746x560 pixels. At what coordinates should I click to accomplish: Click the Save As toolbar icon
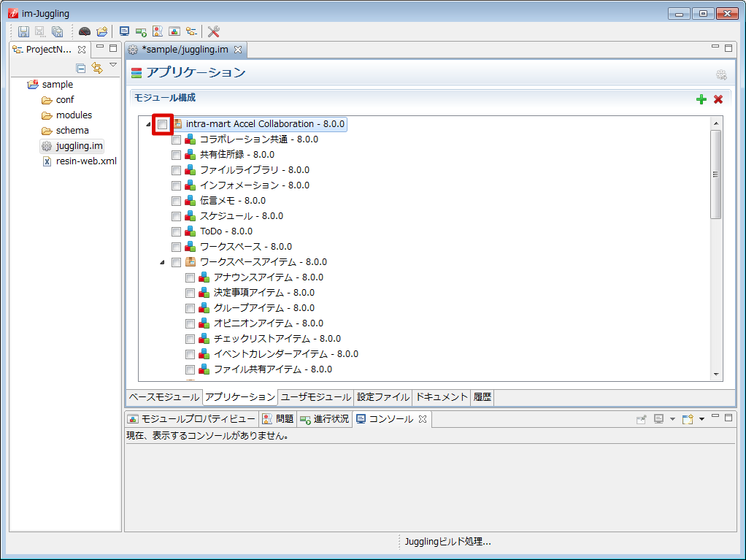pos(40,31)
